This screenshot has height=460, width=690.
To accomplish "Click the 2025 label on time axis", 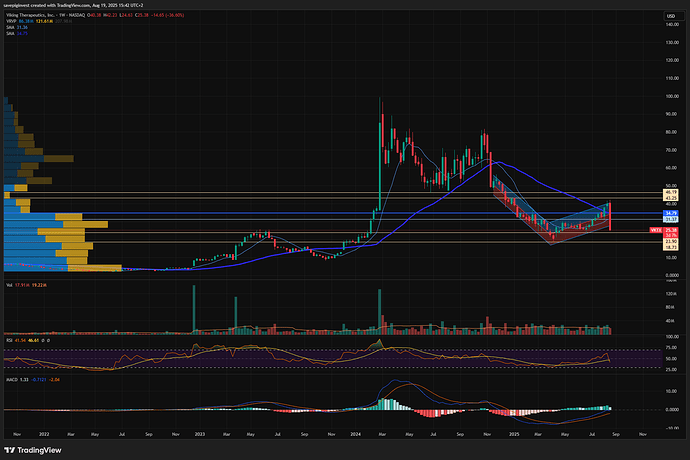I will 514,434.
